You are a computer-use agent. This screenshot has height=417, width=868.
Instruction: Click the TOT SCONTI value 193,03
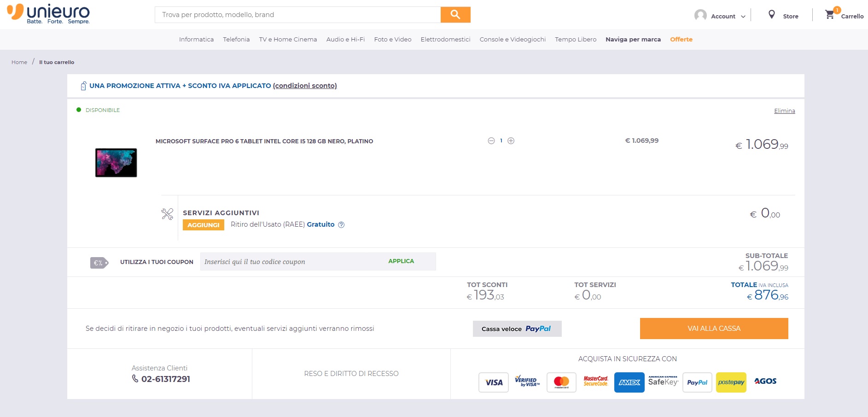click(x=485, y=295)
